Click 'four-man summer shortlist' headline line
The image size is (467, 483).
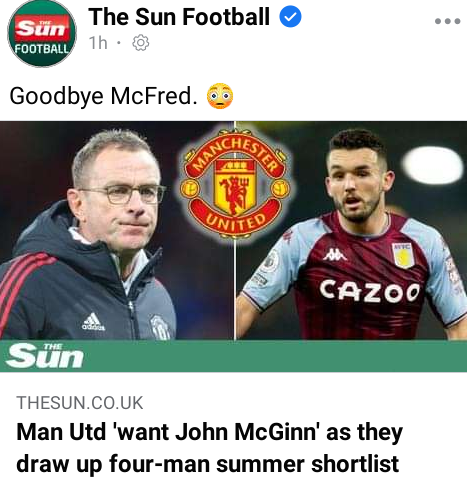click(x=207, y=464)
